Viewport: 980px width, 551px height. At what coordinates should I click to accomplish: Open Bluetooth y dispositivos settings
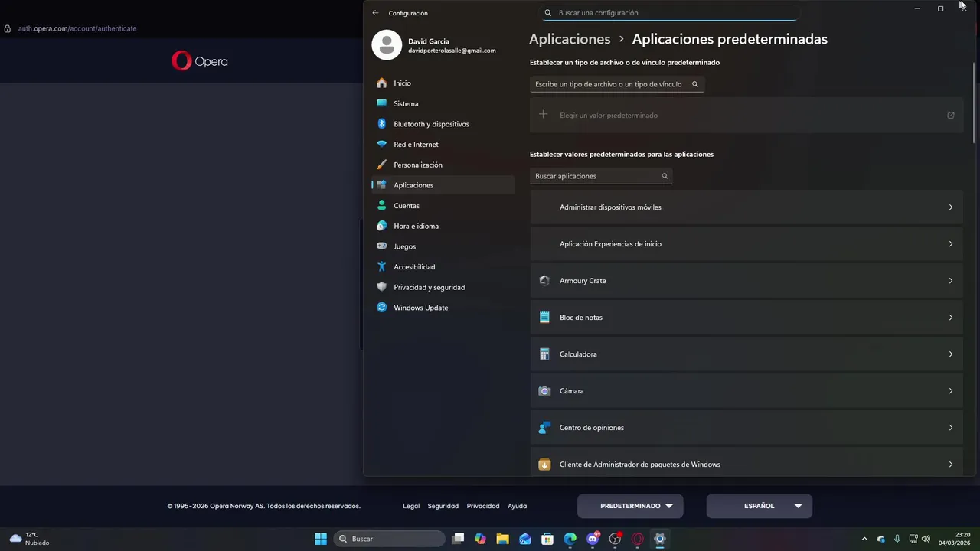443,124
